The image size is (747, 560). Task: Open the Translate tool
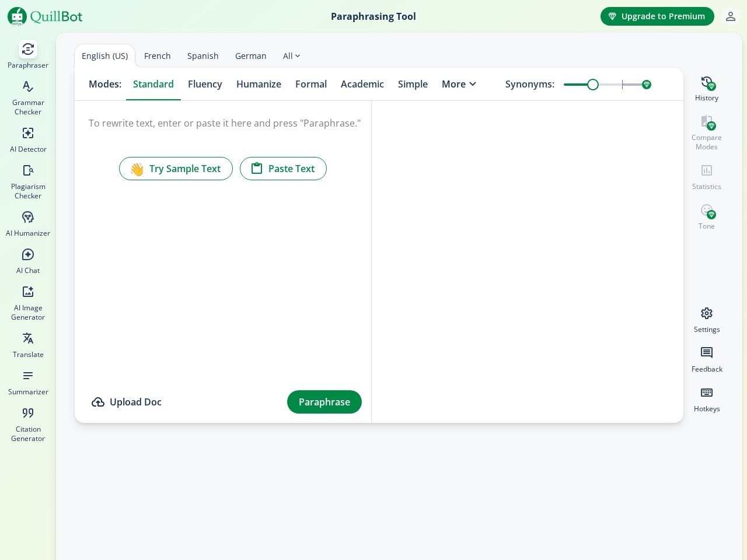pos(28,345)
